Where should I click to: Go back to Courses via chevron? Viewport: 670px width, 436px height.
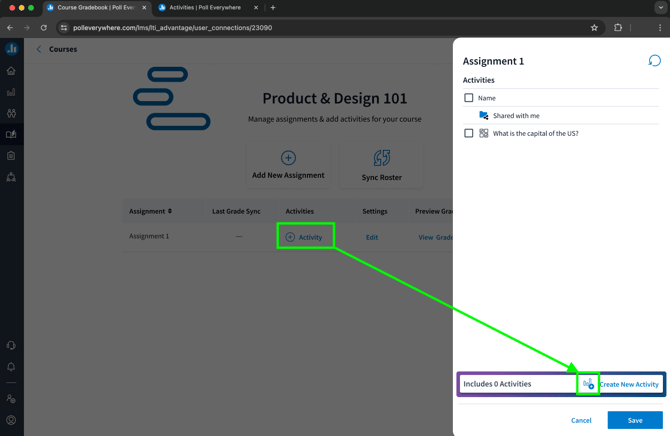[x=39, y=49]
